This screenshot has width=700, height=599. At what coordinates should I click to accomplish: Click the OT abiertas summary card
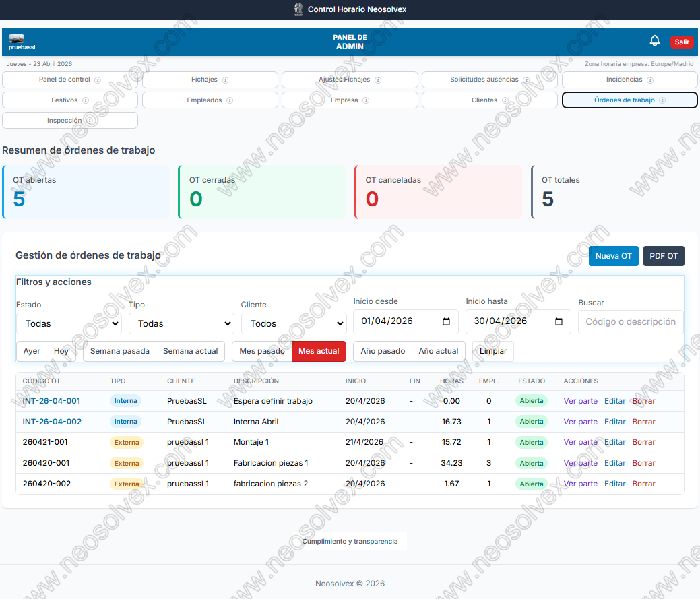[86, 192]
